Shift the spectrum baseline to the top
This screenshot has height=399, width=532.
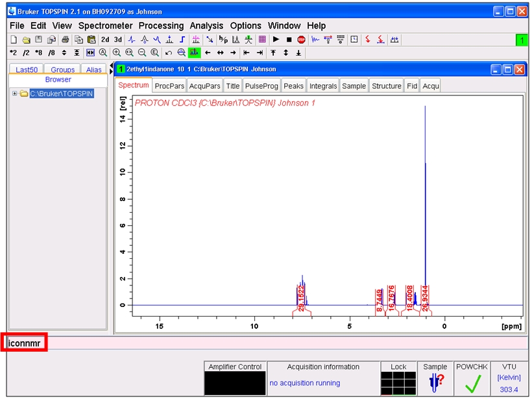(x=273, y=53)
